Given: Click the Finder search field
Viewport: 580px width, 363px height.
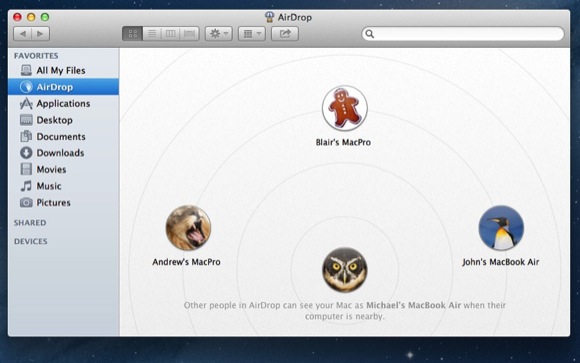Looking at the screenshot, I should click(x=463, y=34).
